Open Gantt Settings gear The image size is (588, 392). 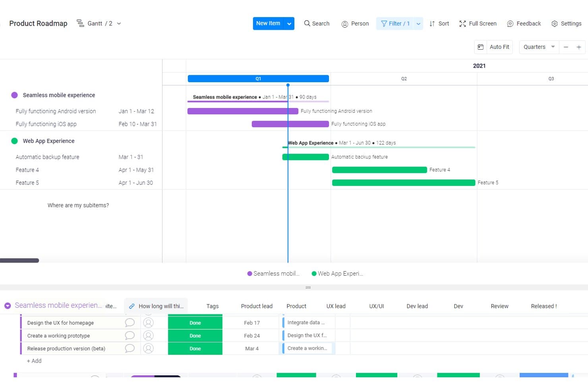[555, 24]
